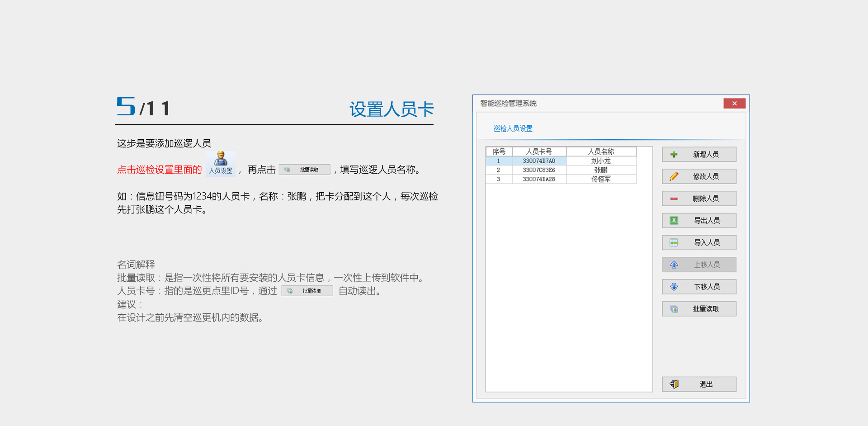Open the 巡检人员设置 tab label
The height and width of the screenshot is (426, 868).
coord(513,129)
